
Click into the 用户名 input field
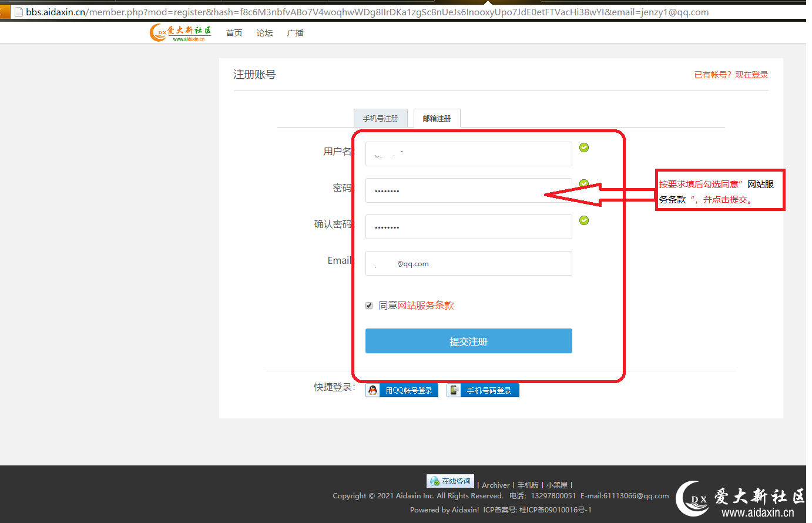[x=468, y=154]
